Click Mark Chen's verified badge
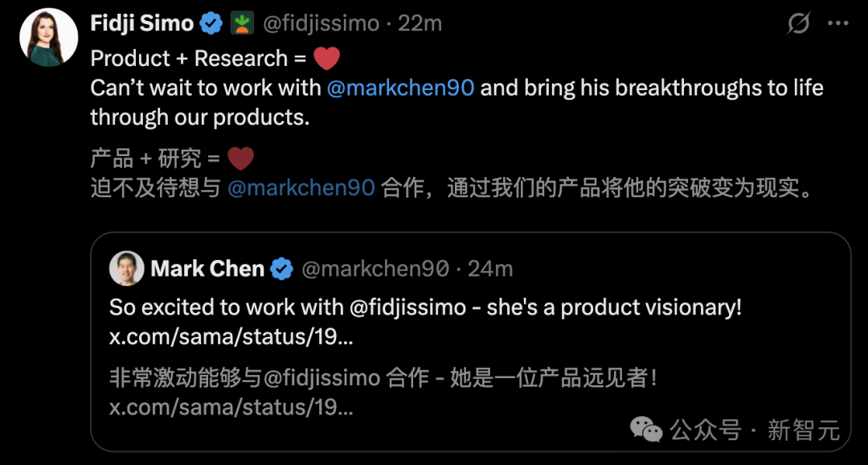Image resolution: width=868 pixels, height=465 pixels. [x=281, y=269]
